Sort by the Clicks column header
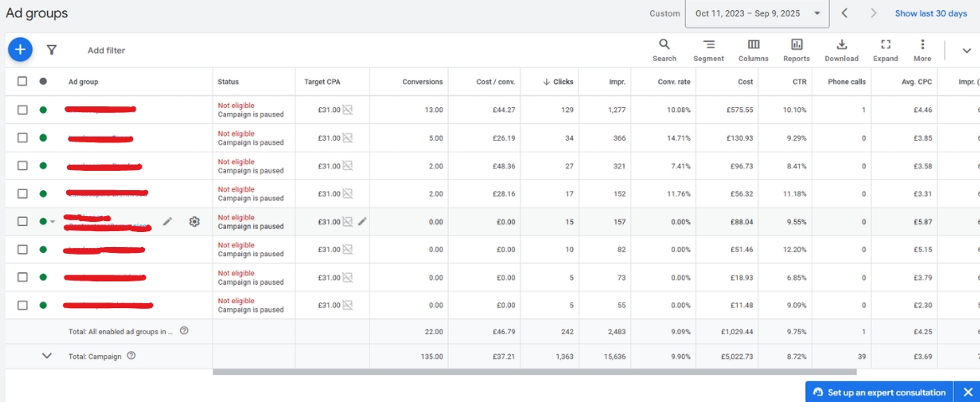 click(x=558, y=81)
